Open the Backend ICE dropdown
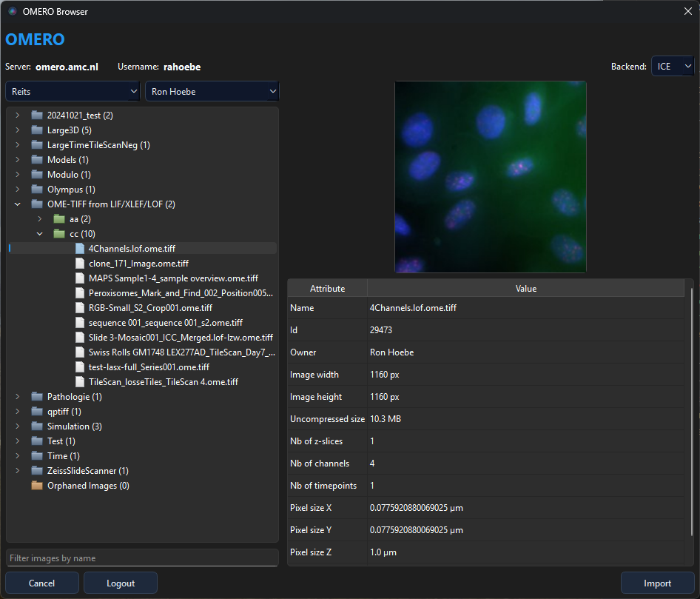Screen dimensions: 700x599 (x=673, y=67)
